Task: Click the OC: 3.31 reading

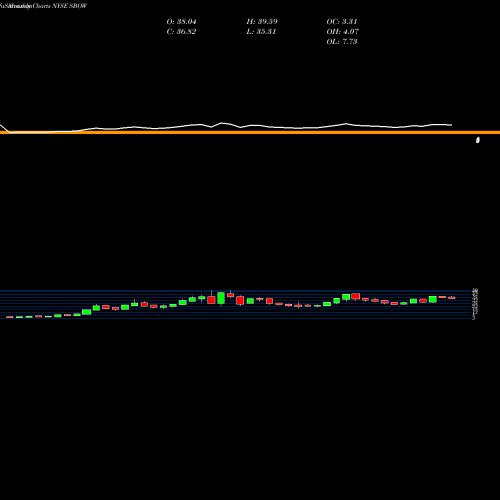Action: point(342,22)
